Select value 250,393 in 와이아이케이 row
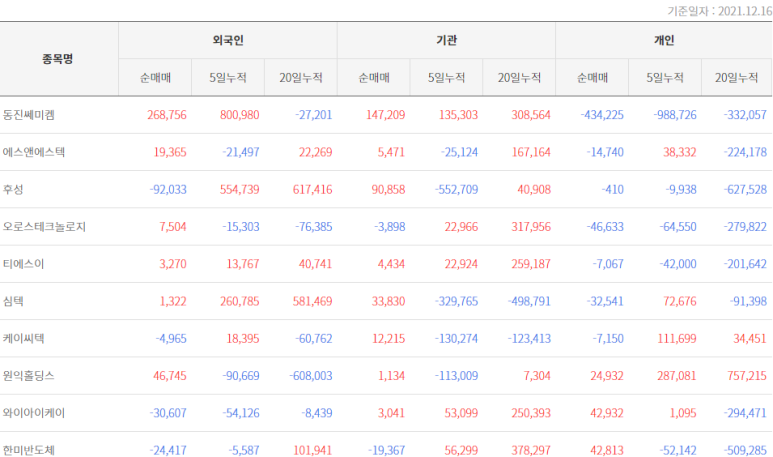The image size is (773, 457). coord(531,413)
